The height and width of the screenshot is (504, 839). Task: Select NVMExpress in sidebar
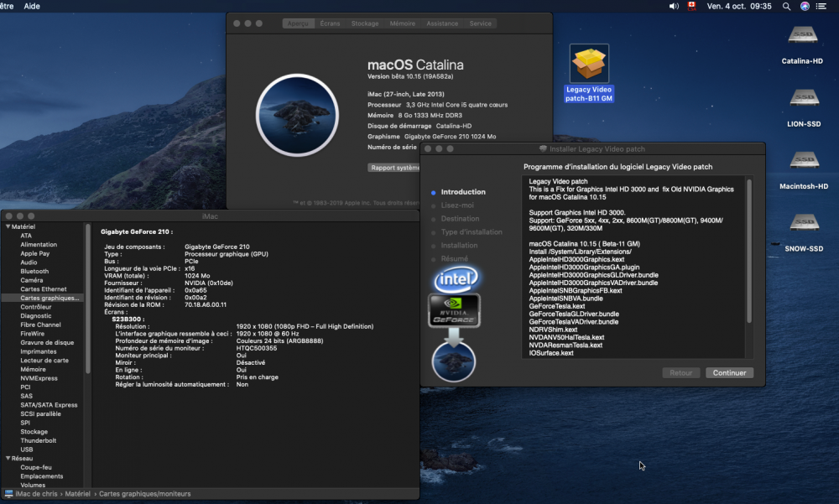[39, 378]
